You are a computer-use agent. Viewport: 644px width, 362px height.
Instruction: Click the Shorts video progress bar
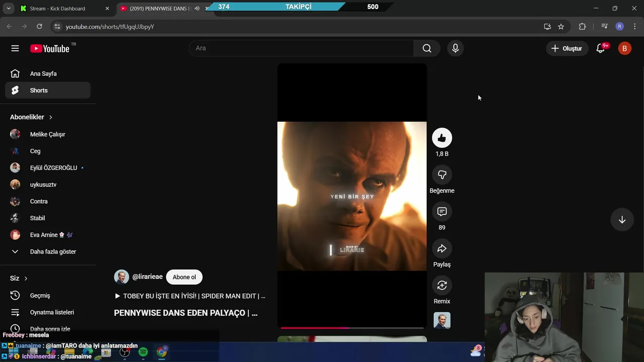coord(352,328)
